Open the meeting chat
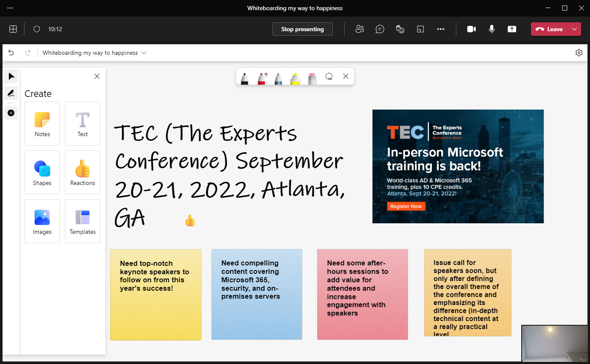Viewport: 590px width, 364px height. [x=380, y=29]
